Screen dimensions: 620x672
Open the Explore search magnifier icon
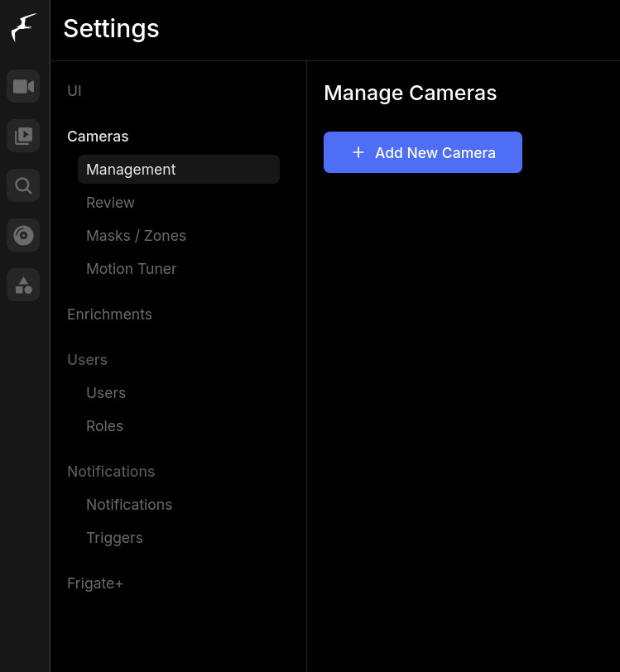tap(23, 185)
